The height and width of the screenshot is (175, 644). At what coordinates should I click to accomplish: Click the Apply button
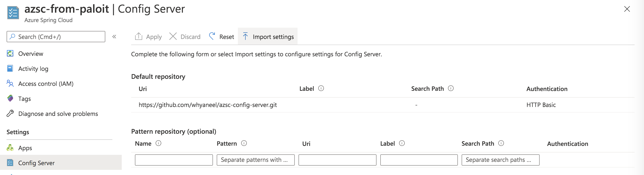point(149,37)
